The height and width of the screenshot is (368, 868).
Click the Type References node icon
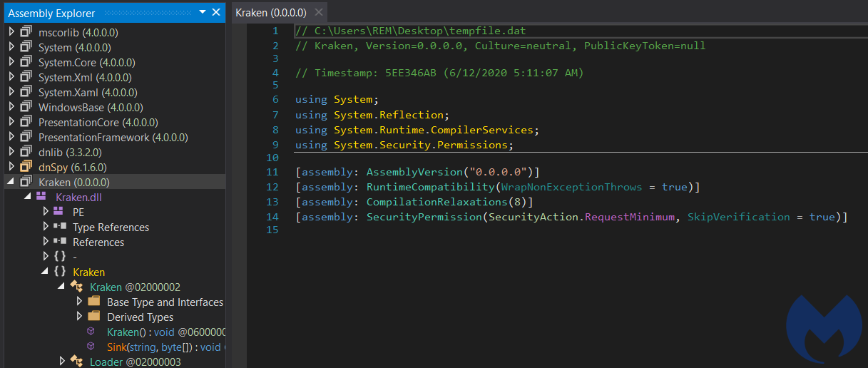(60, 227)
